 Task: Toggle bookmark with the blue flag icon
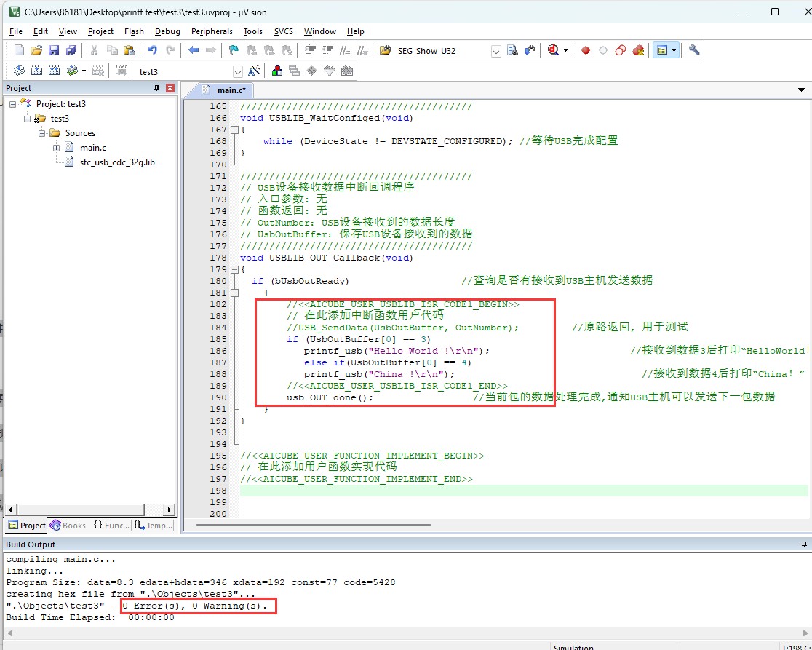[234, 50]
